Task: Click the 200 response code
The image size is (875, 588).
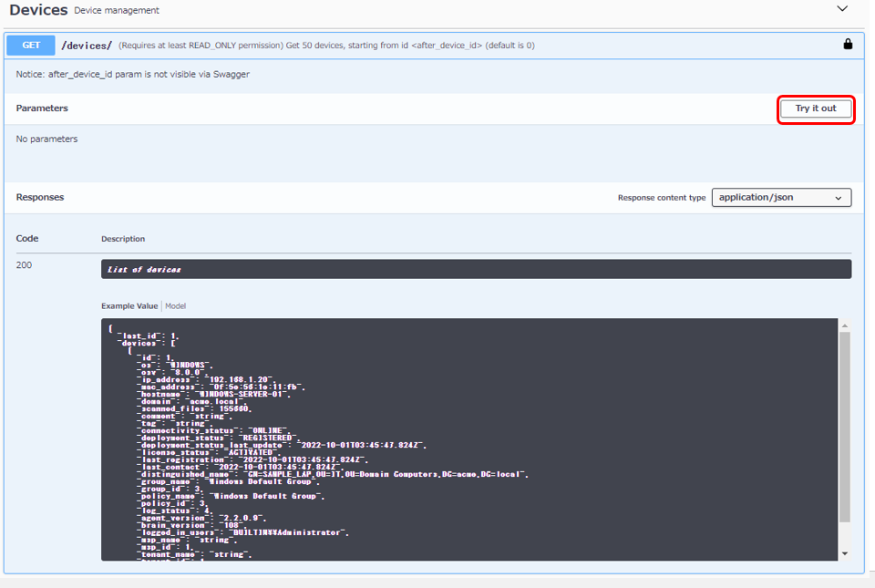Action: click(x=24, y=265)
